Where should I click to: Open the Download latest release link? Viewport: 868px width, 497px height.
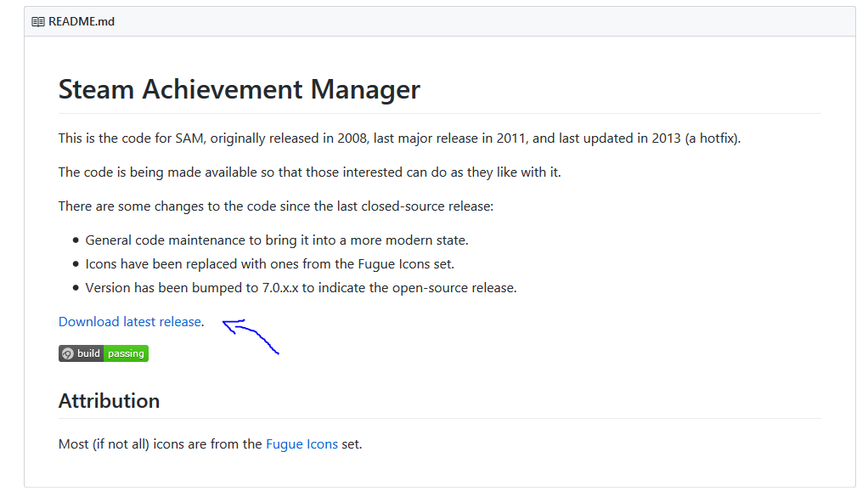click(x=130, y=321)
